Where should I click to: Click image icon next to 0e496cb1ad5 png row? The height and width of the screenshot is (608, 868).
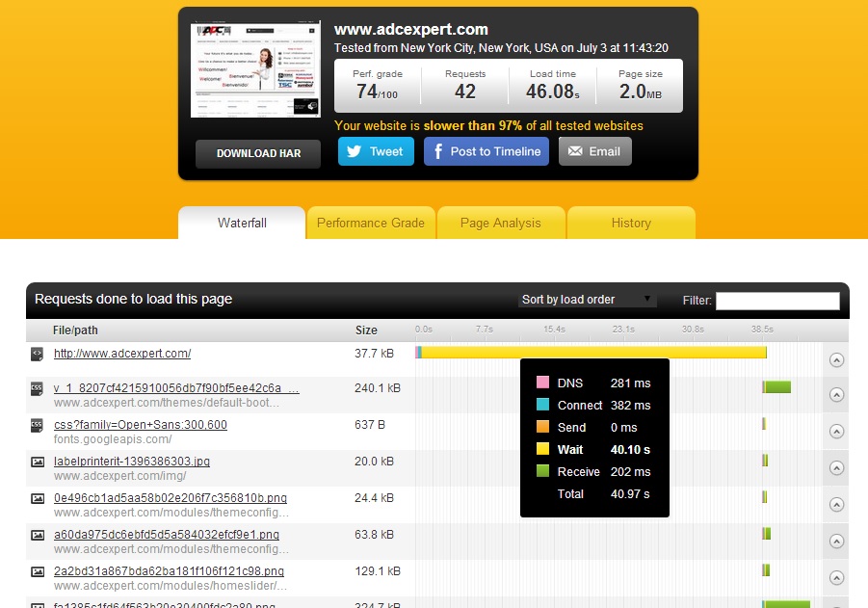(37, 498)
